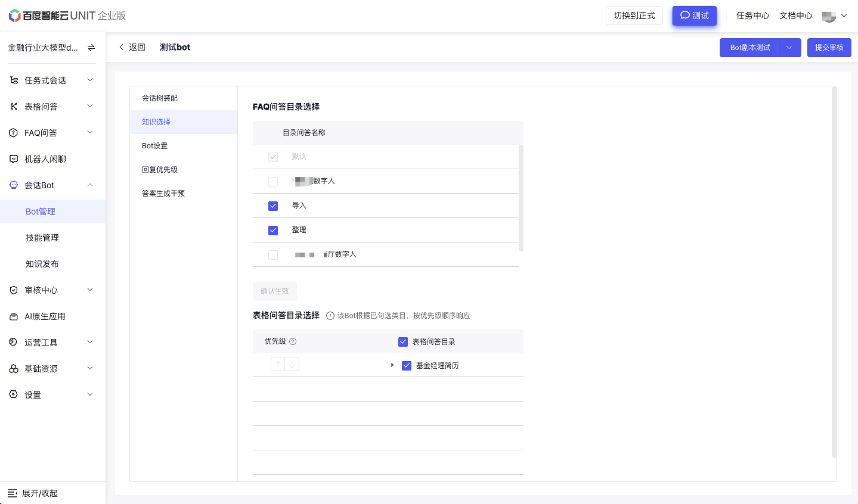The height and width of the screenshot is (504, 858).
Task: Uncheck the 基金经理简历 checkbox
Action: (x=407, y=366)
